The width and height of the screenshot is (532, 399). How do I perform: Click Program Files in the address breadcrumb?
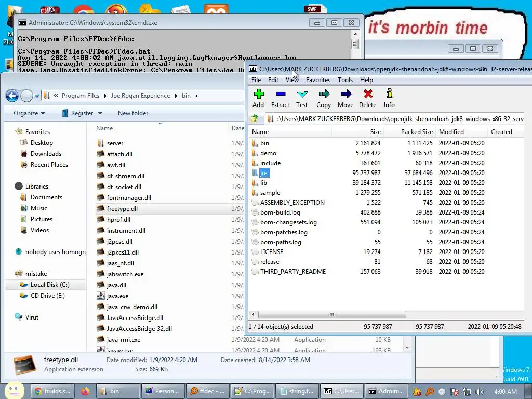[x=81, y=96]
